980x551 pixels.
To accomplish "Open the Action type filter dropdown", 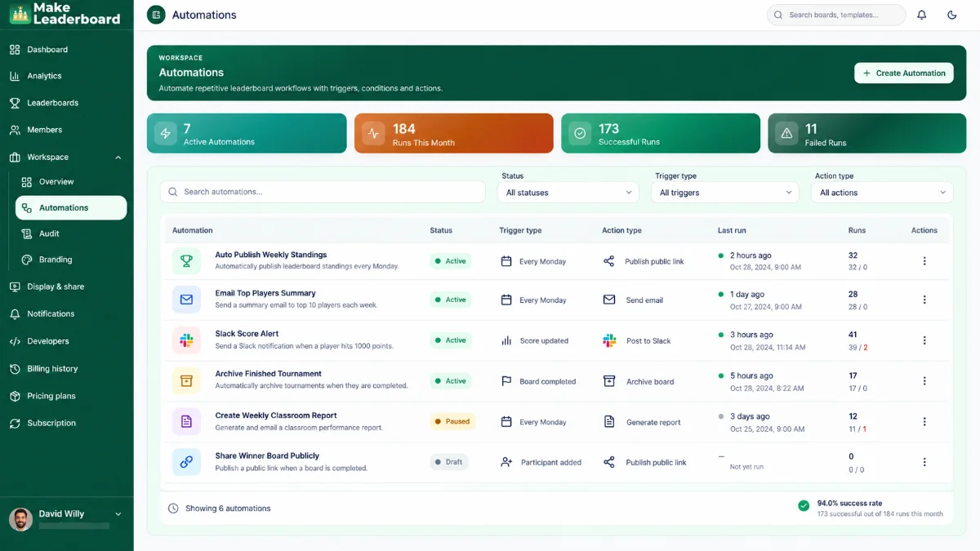I will [x=882, y=193].
